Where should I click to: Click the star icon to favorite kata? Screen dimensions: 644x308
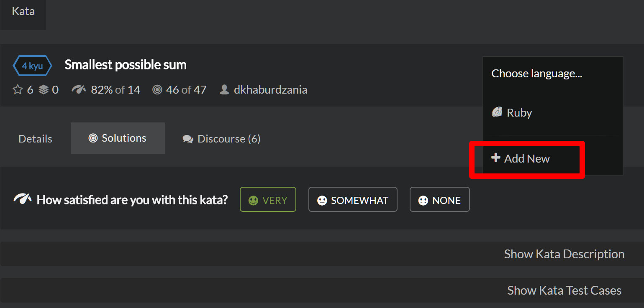click(18, 89)
